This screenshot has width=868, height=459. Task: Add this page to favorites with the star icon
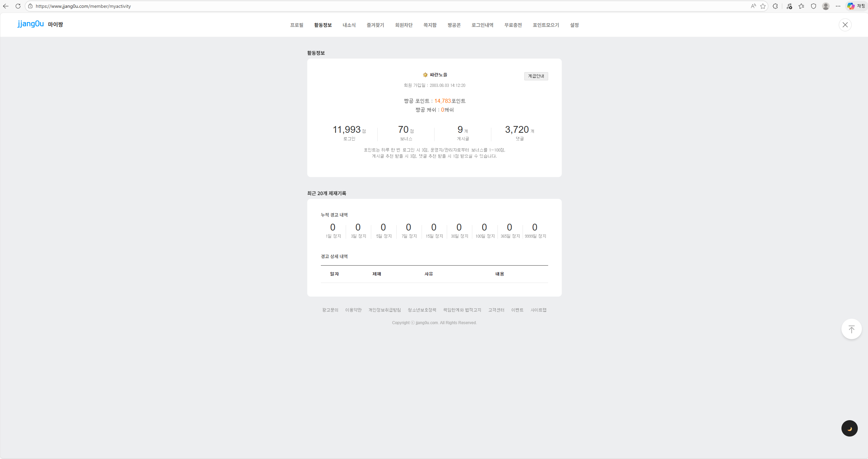763,6
